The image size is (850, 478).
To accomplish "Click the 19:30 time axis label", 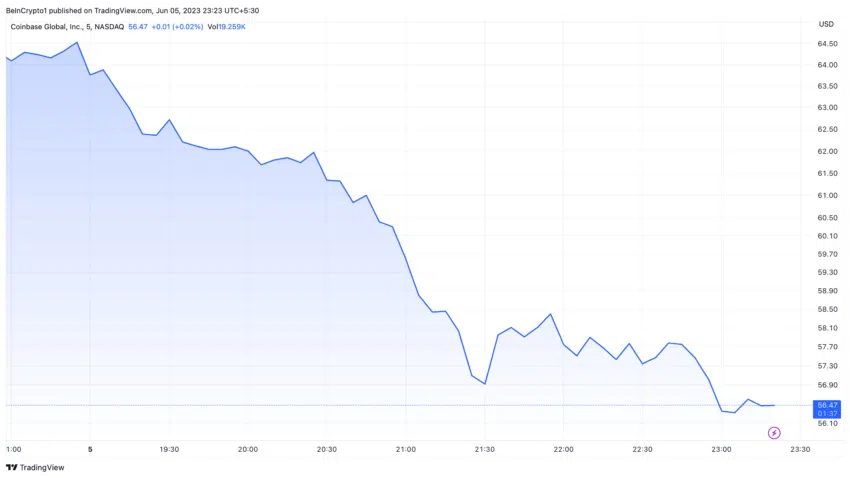I will point(168,449).
